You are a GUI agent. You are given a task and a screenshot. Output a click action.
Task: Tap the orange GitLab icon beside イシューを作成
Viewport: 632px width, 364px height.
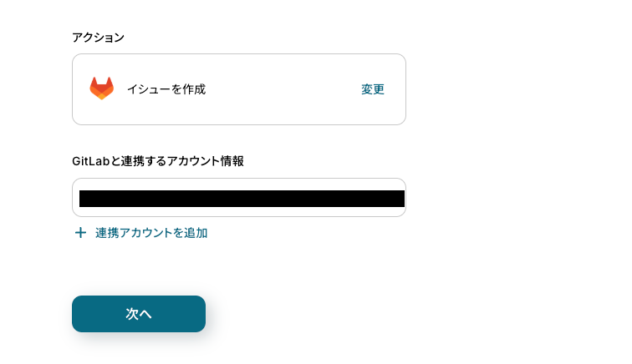[x=101, y=88]
